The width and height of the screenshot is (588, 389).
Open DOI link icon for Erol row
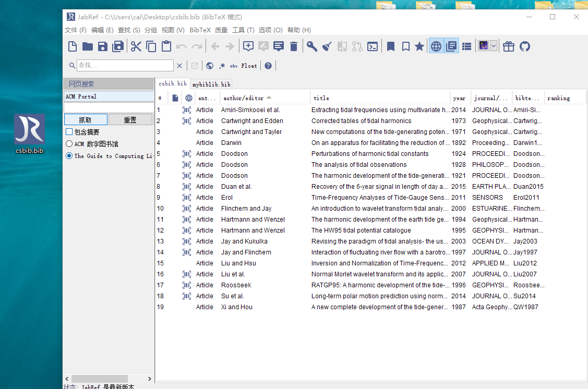click(186, 198)
